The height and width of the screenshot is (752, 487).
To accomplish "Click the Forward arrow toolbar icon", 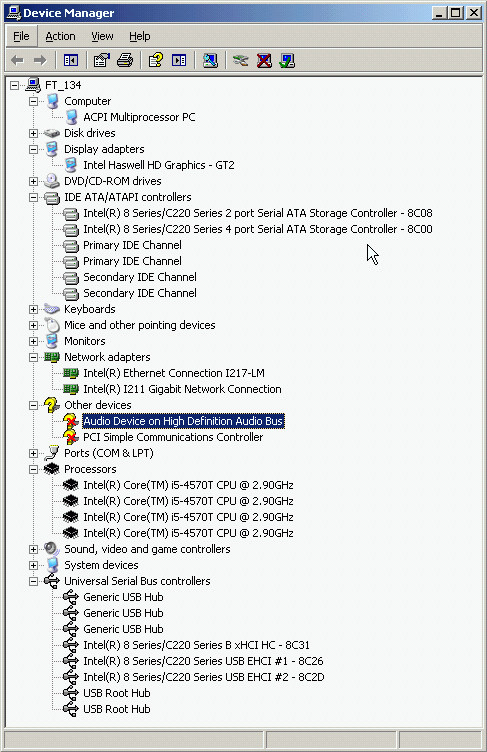I will pos(40,60).
